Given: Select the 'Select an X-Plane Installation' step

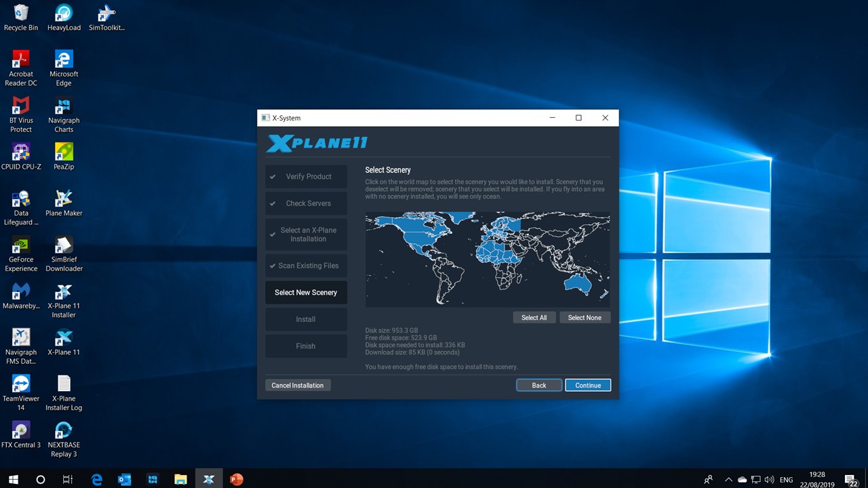Looking at the screenshot, I should click(x=306, y=235).
